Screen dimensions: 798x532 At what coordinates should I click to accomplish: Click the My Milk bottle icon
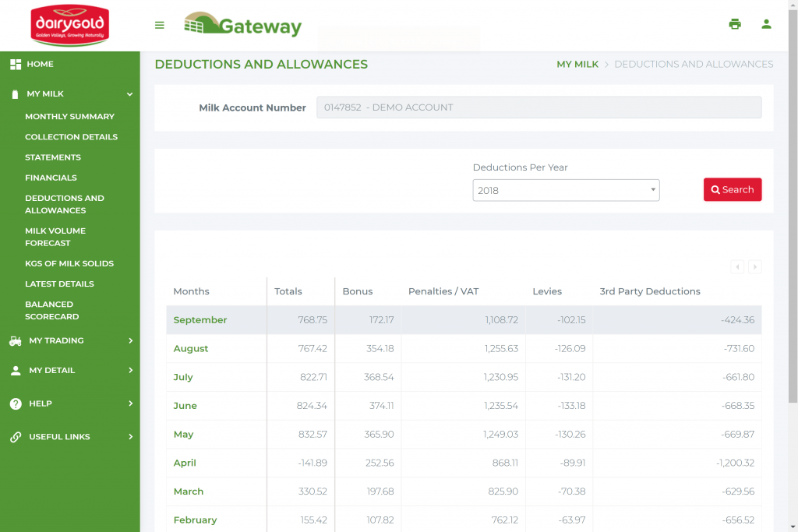16,94
